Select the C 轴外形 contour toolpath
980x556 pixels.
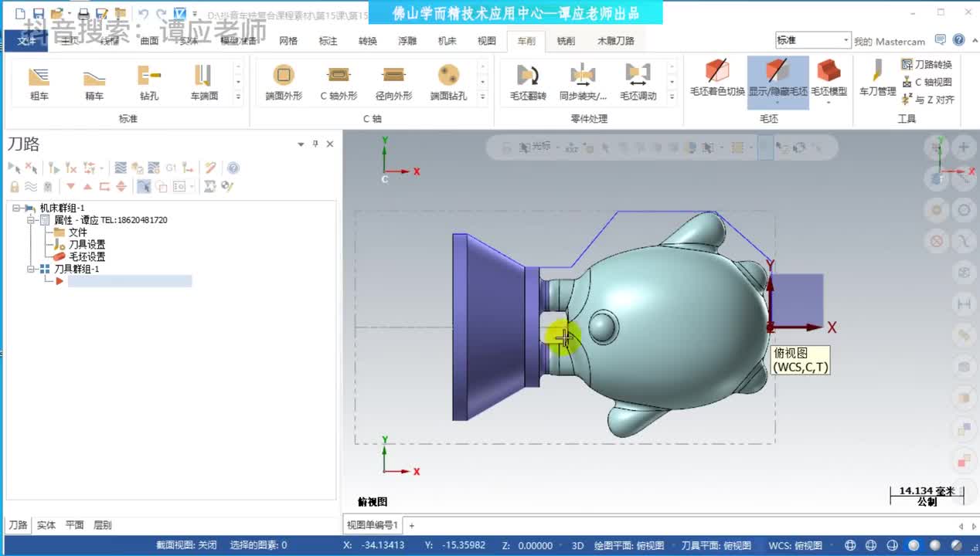click(x=339, y=83)
